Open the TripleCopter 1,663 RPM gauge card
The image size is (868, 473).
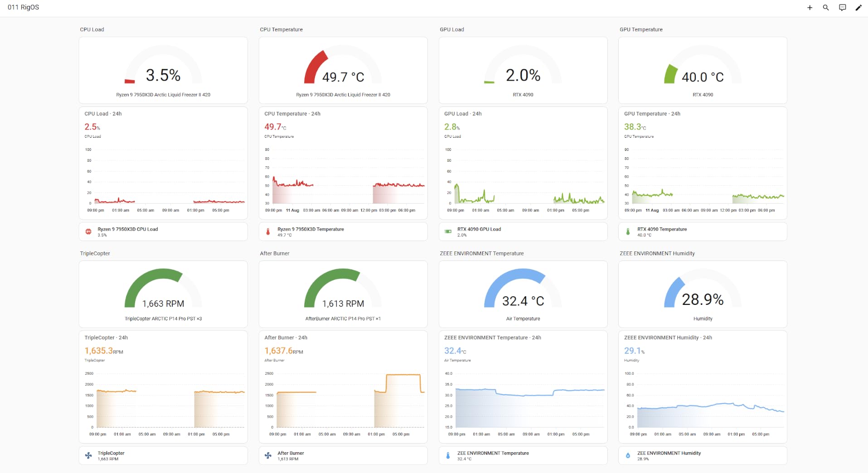tap(163, 294)
